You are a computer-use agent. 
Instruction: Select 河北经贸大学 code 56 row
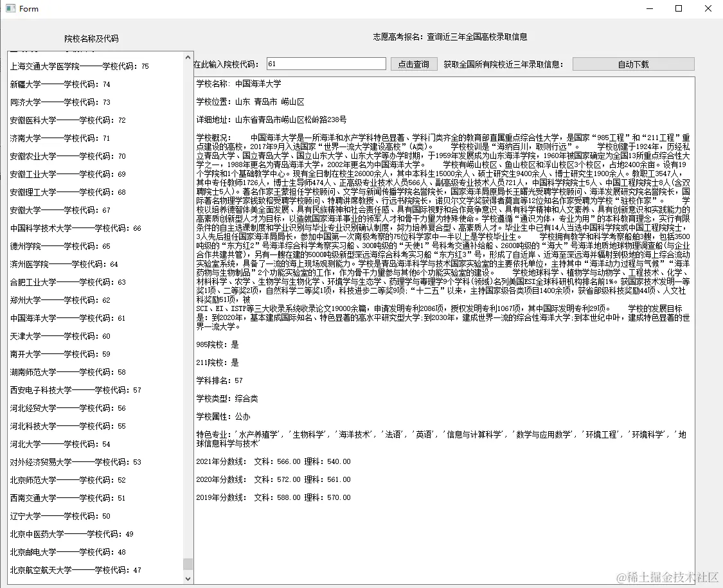point(67,408)
